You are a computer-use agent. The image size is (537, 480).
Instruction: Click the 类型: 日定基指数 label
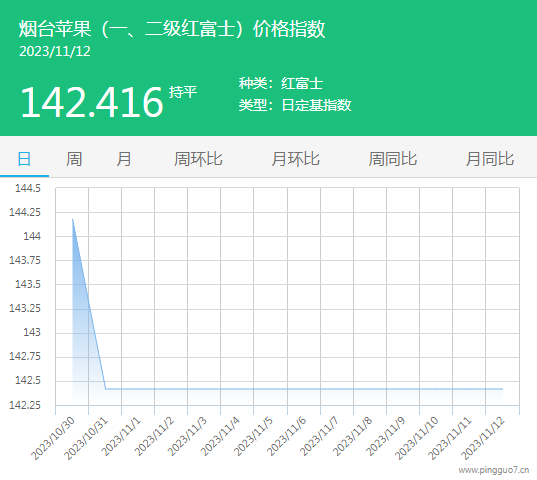(295, 105)
